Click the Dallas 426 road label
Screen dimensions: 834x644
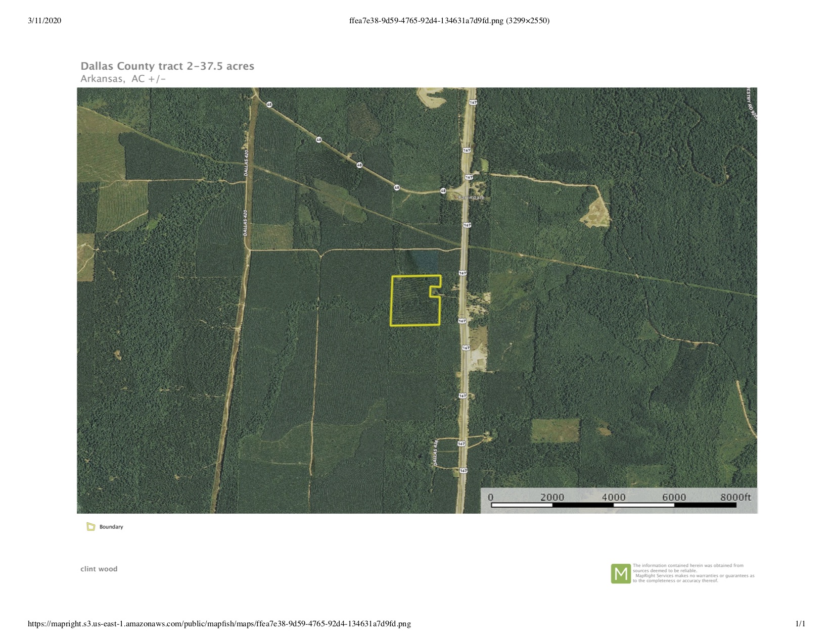(x=435, y=453)
